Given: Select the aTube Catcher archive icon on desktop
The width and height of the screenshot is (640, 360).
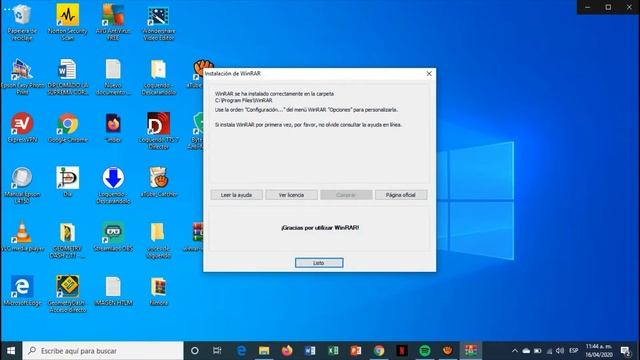Looking at the screenshot, I should [159, 182].
